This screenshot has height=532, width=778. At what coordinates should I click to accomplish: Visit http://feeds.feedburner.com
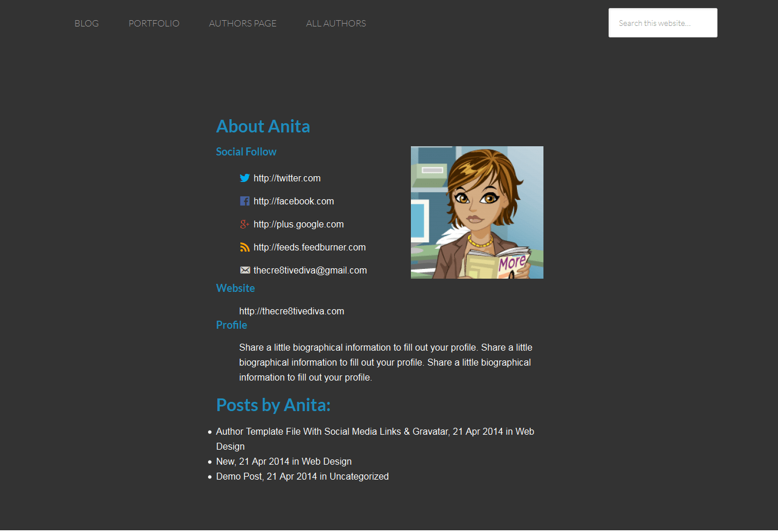click(x=309, y=247)
